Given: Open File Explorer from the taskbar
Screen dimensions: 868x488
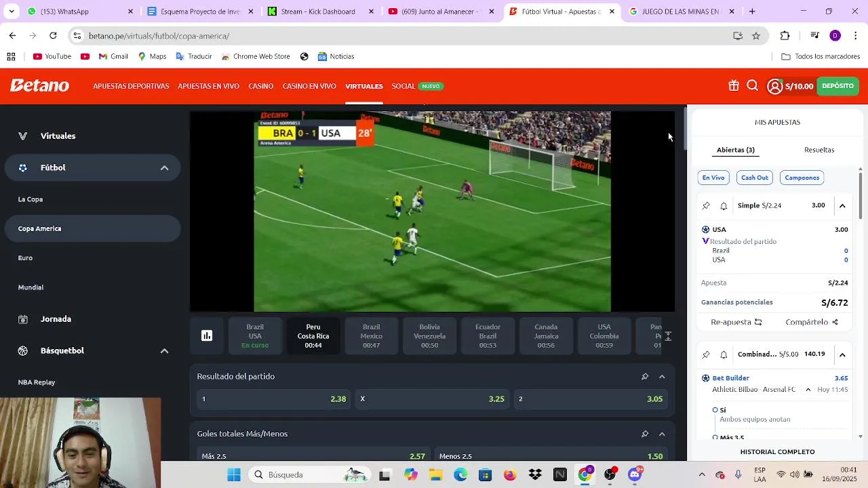Looking at the screenshot, I should (x=435, y=474).
